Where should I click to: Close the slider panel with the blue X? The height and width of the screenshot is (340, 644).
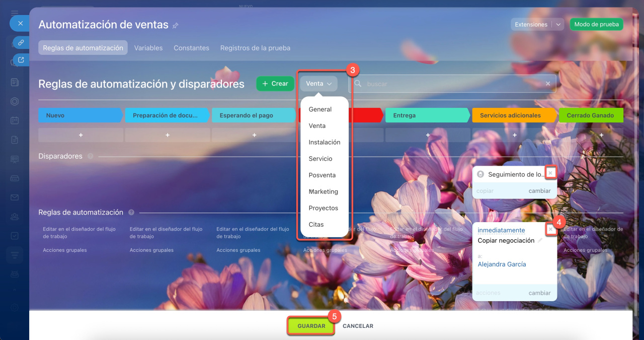20,23
